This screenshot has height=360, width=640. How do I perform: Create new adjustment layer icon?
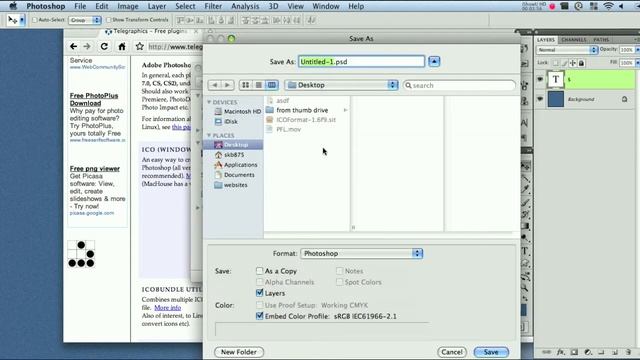(x=588, y=352)
